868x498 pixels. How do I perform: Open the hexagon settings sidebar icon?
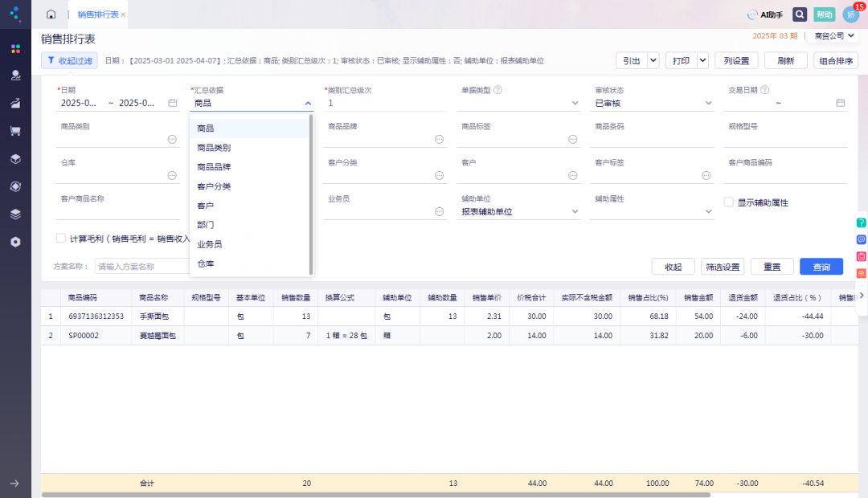tap(15, 242)
